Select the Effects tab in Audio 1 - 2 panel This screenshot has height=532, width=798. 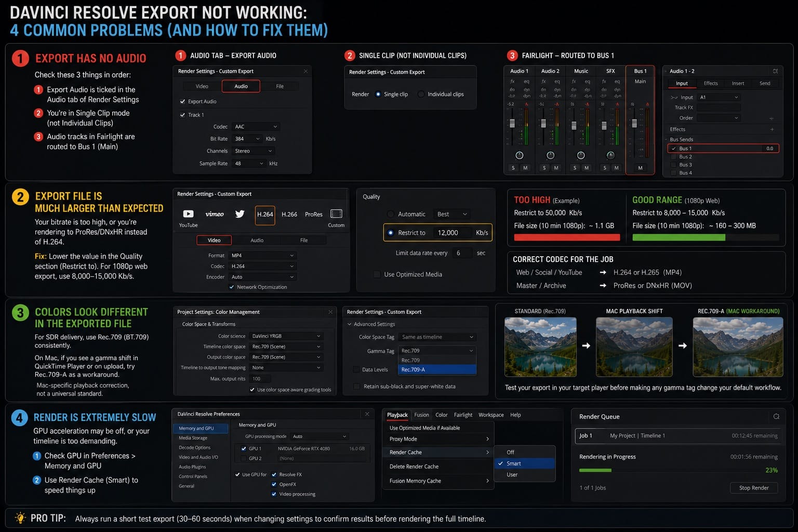pyautogui.click(x=711, y=83)
